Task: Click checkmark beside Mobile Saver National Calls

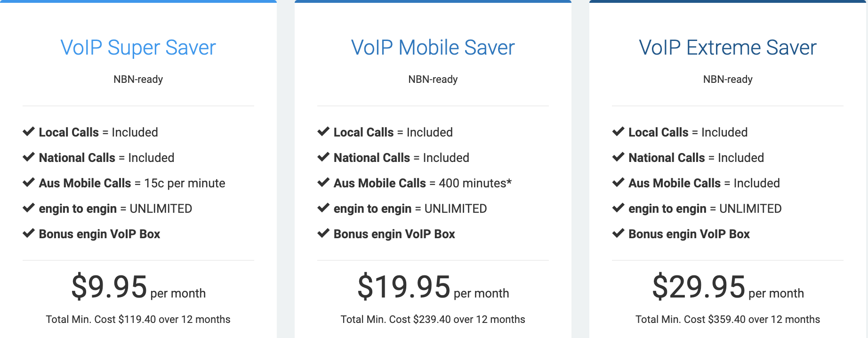Action: [323, 157]
